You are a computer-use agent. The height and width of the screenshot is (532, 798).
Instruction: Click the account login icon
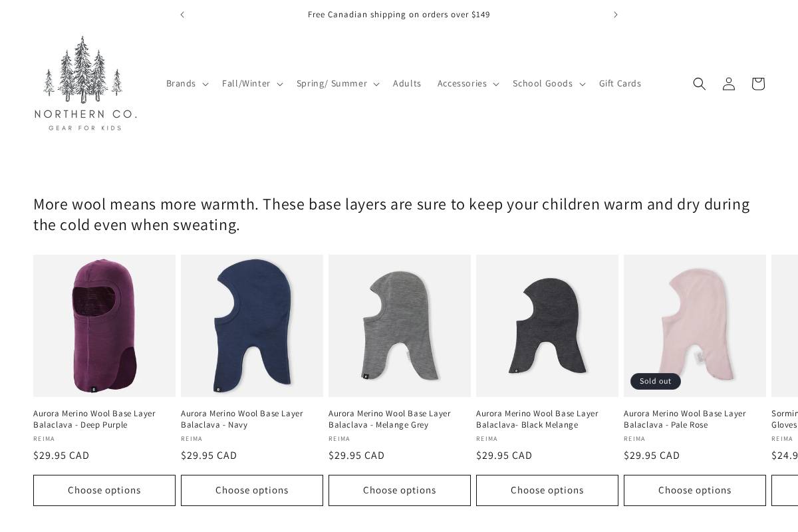(728, 84)
